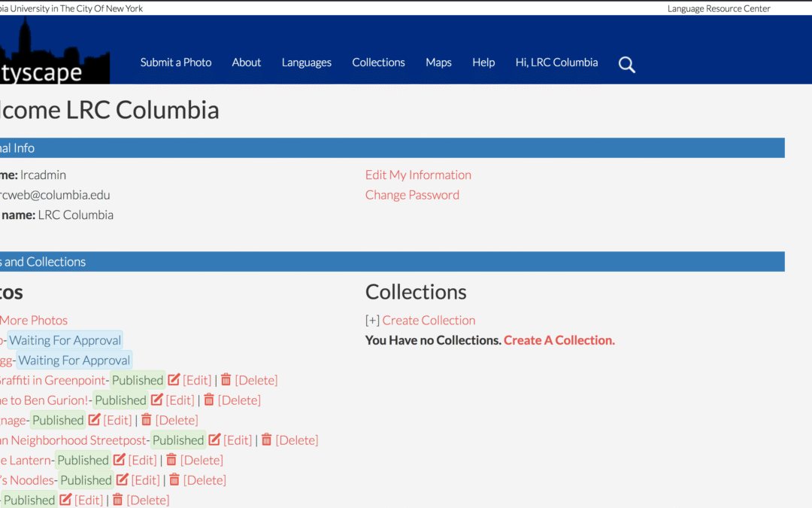The height and width of the screenshot is (508, 812).
Task: Click trash icon for Neighborhood Streetpost photo
Action: coord(267,440)
